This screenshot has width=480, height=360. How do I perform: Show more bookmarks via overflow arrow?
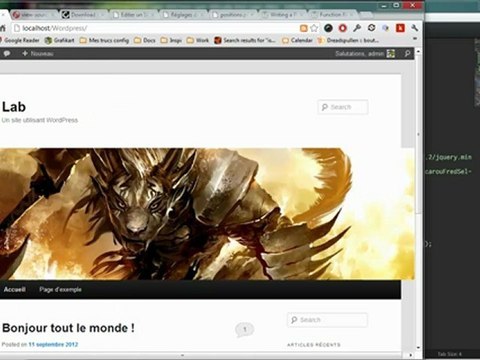[x=415, y=39]
